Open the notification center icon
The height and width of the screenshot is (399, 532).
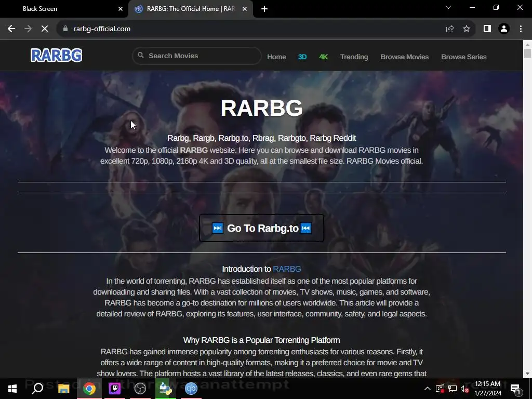pos(516,389)
